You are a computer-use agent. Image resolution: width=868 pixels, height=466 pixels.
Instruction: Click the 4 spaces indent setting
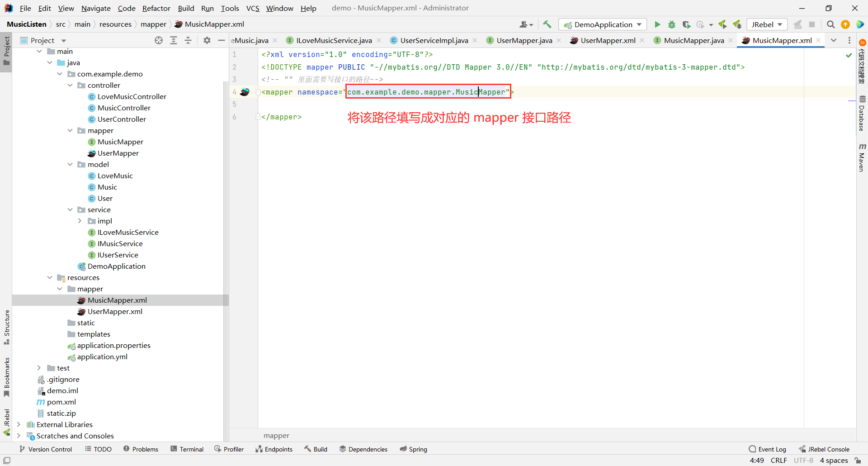tap(834, 461)
